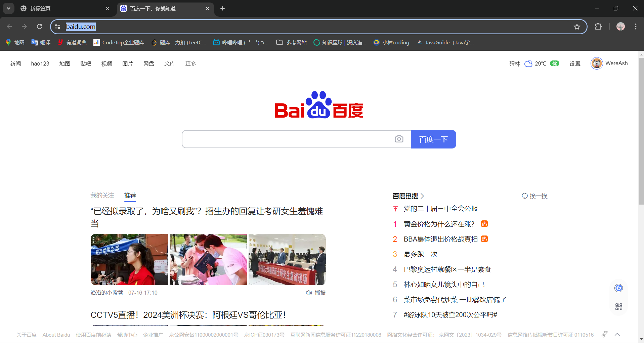644x343 pixels.
Task: Open the 小林coding bookmark
Action: [391, 42]
